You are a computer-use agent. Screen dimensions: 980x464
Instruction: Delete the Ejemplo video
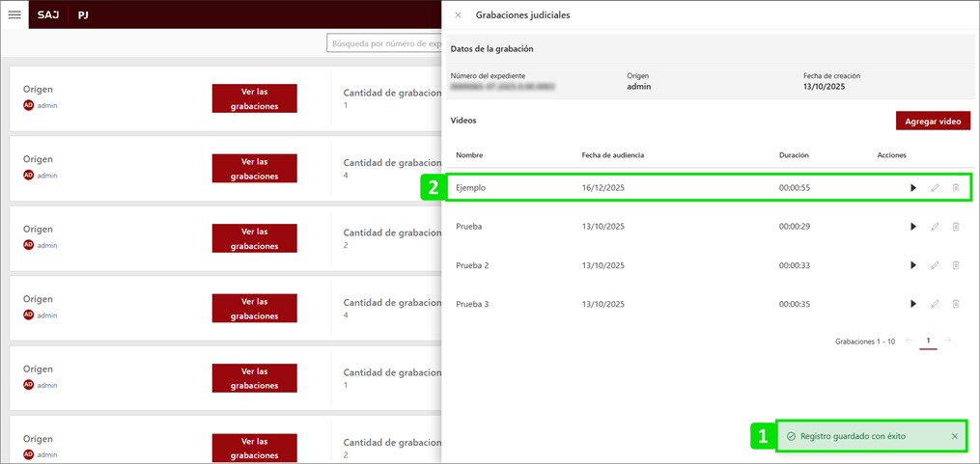[956, 187]
